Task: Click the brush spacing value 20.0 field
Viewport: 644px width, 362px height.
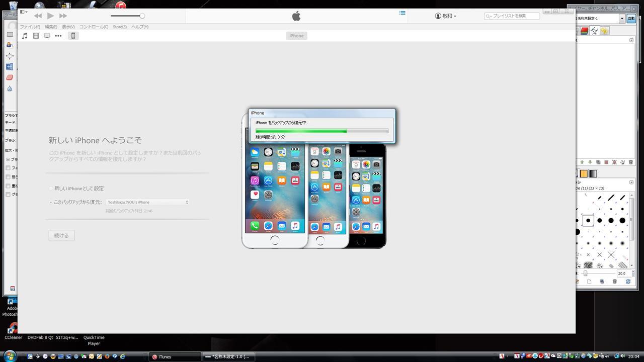Action: (x=622, y=274)
